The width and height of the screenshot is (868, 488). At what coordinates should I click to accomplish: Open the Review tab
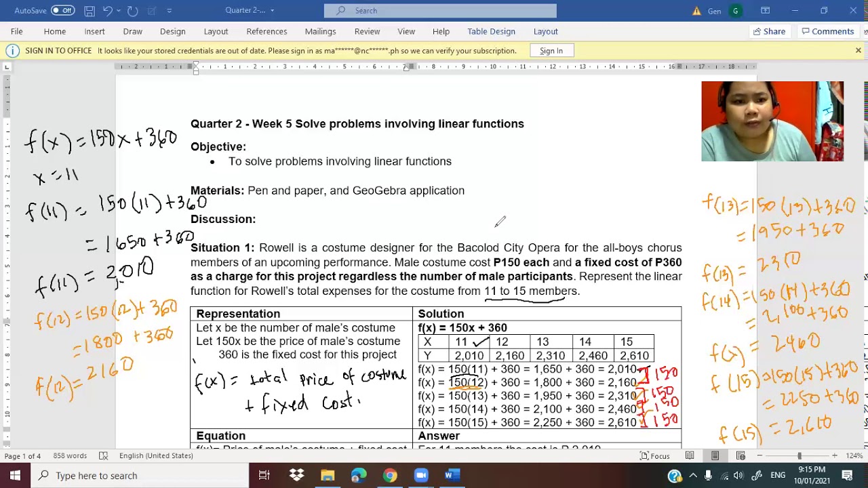coord(367,31)
